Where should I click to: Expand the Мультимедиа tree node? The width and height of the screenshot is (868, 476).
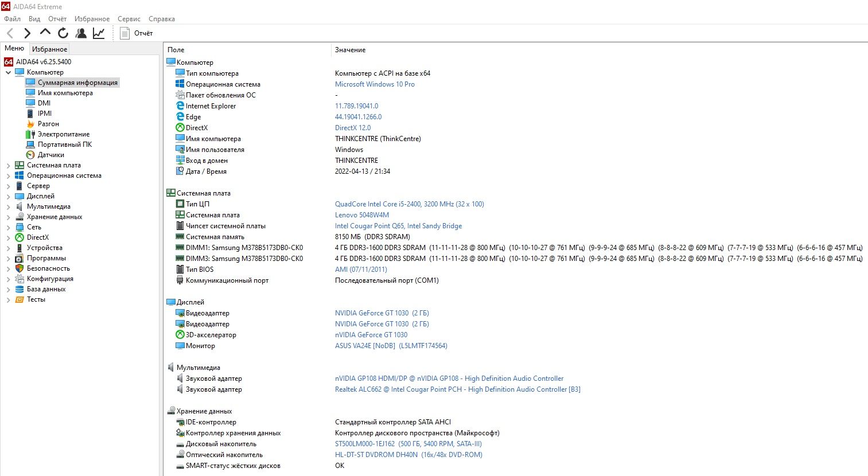[8, 206]
